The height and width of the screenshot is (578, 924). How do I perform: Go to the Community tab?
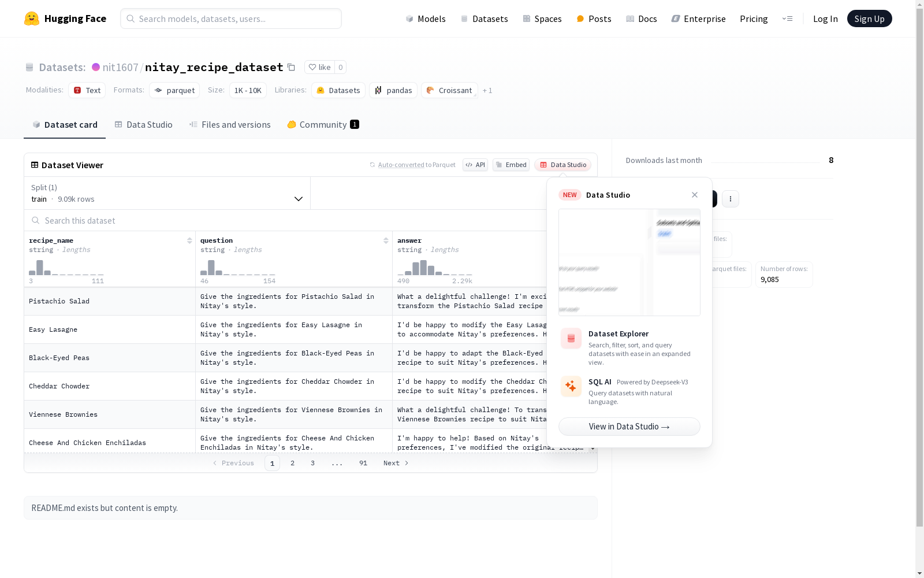point(323,125)
